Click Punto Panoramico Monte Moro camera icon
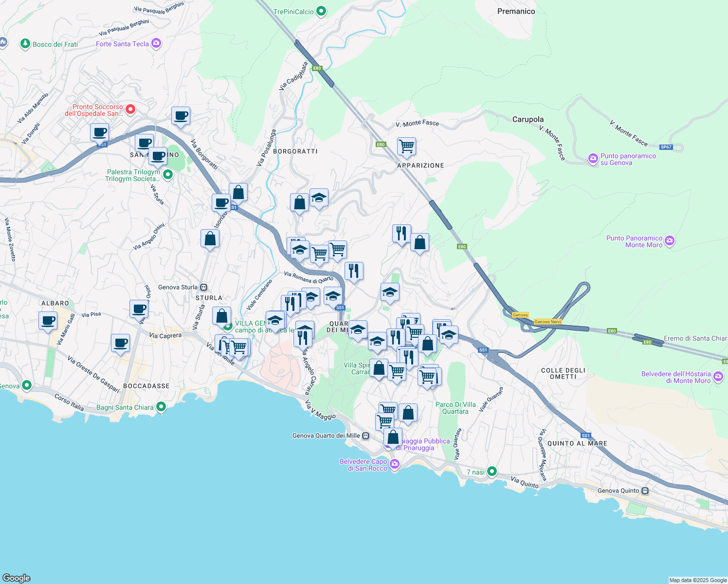 tap(669, 240)
